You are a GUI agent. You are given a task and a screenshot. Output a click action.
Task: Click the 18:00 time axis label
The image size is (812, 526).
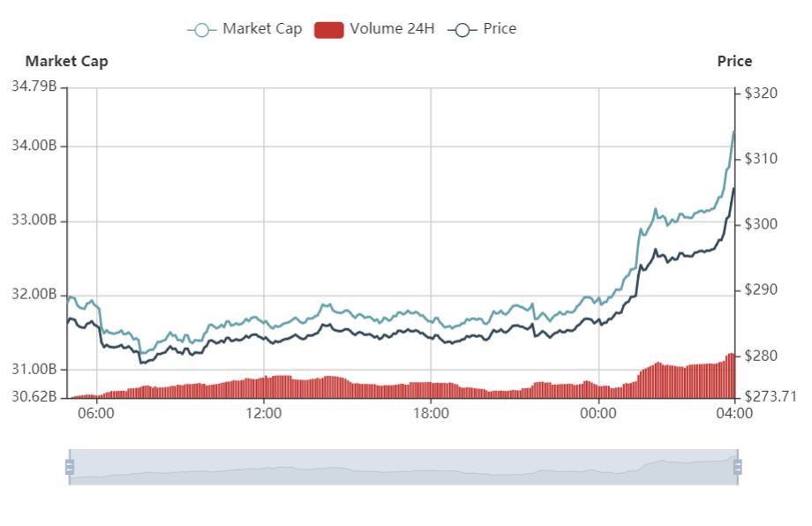click(x=430, y=412)
